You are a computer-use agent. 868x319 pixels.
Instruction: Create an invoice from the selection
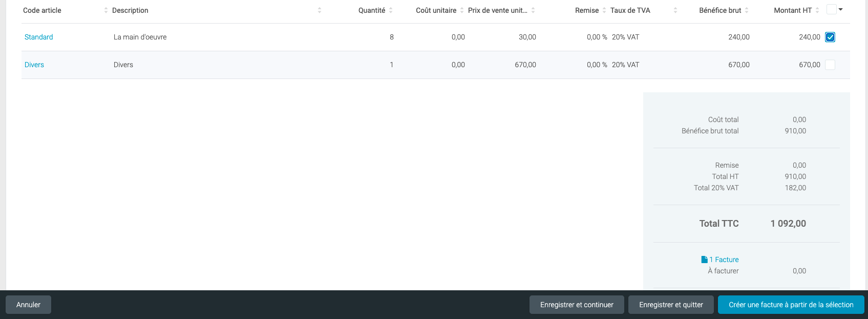pos(791,305)
